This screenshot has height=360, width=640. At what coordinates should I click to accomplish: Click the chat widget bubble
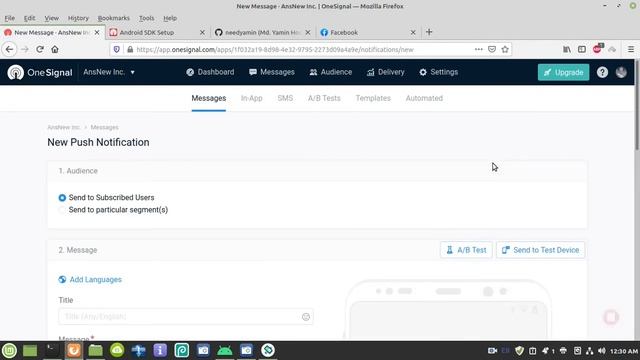click(x=611, y=317)
